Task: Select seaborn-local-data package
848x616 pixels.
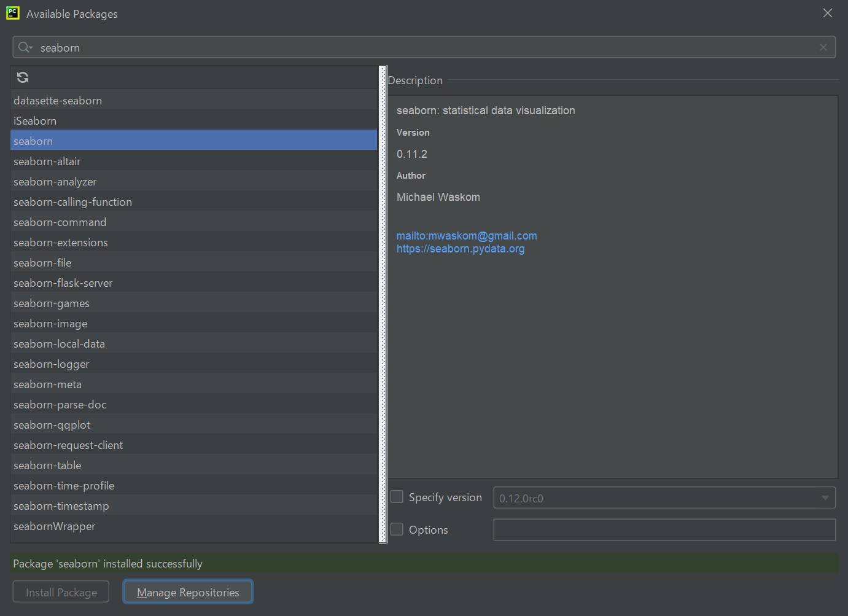Action: coord(193,343)
